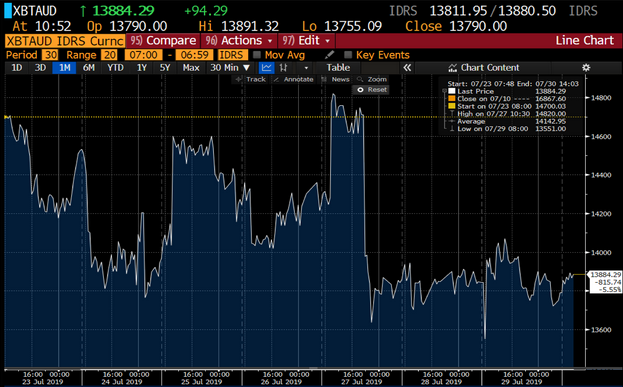Viewport: 623px width, 387px height.
Task: Select the 1M time range
Action: (x=64, y=68)
